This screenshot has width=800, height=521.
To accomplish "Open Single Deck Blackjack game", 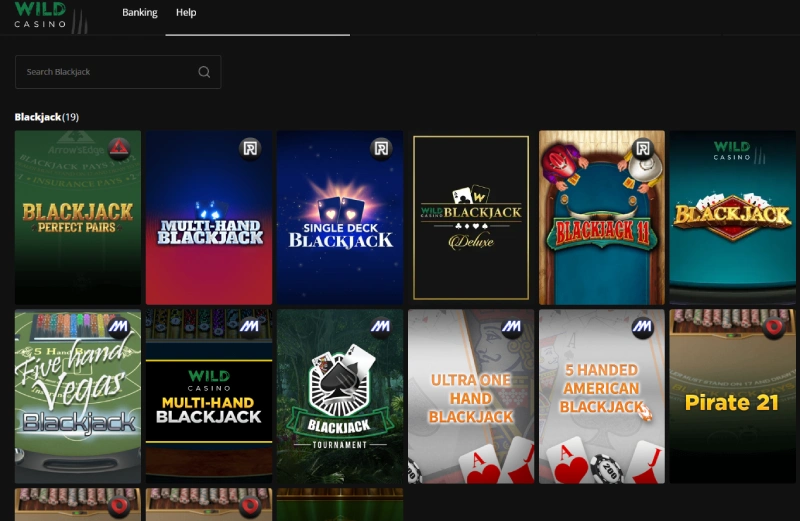I will click(x=340, y=217).
